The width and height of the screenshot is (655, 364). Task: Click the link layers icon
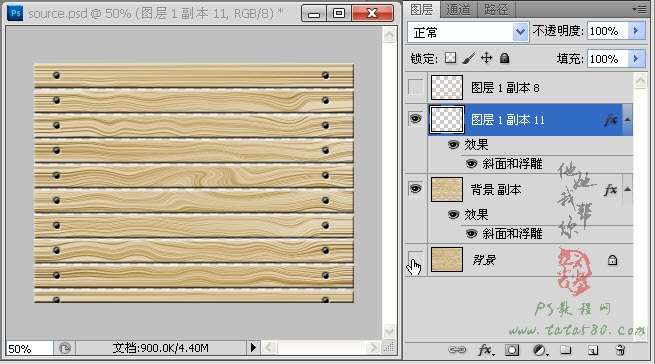457,350
